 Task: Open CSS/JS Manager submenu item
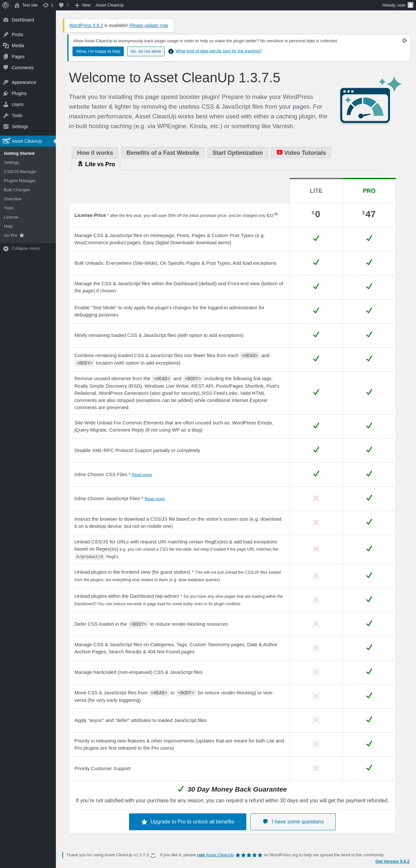(20, 171)
